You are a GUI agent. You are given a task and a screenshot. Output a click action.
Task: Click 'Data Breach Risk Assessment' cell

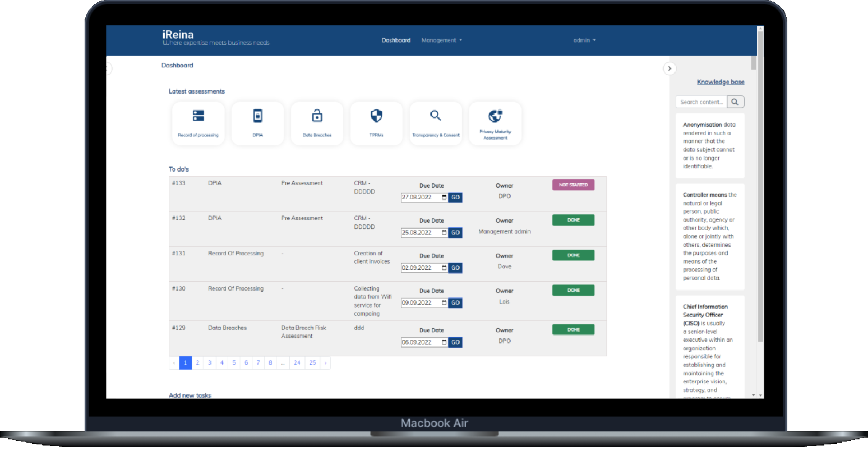(303, 332)
